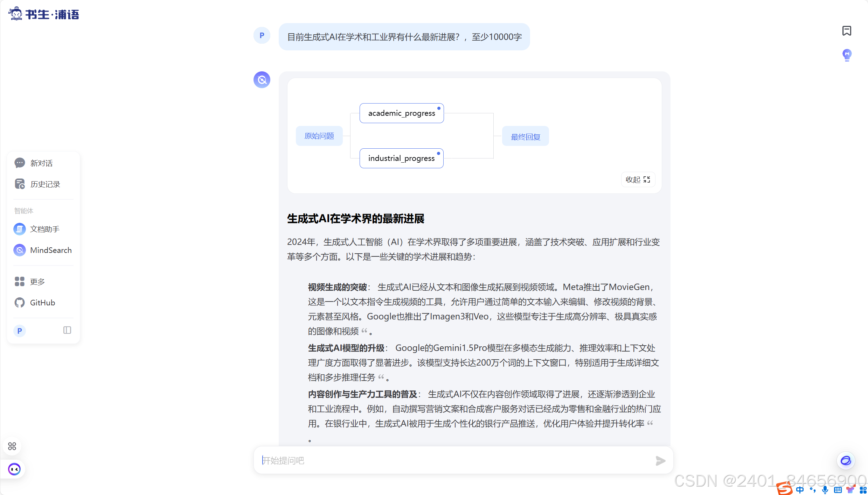Viewport: 868px width, 495px height.
Task: Click the 原始问题 node
Action: coord(319,136)
